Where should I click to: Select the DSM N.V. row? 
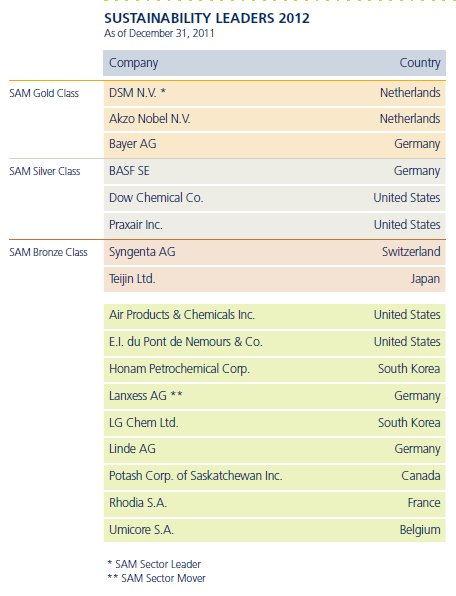pyautogui.click(x=274, y=93)
